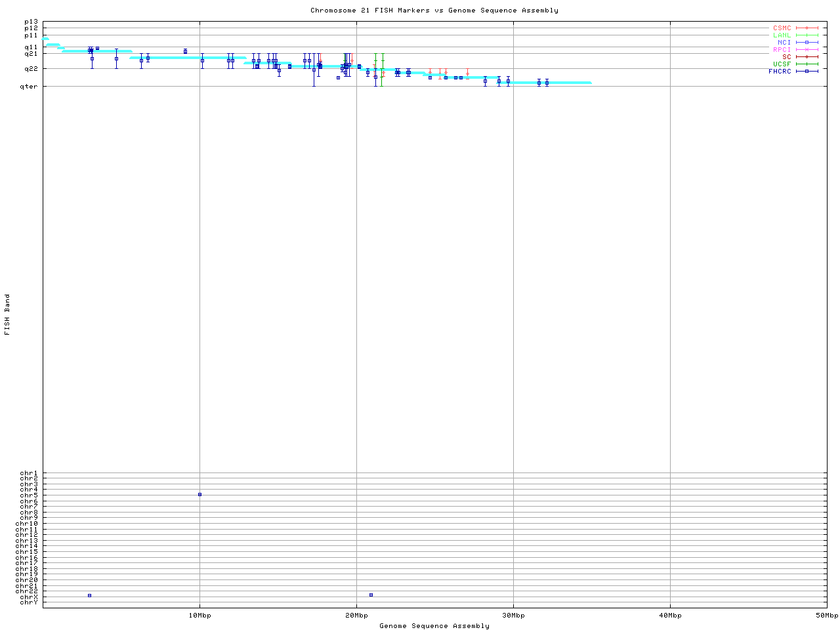Click the chrX-row marker near 20Mbp
Viewport: 840px width, 630px height.
(x=371, y=595)
